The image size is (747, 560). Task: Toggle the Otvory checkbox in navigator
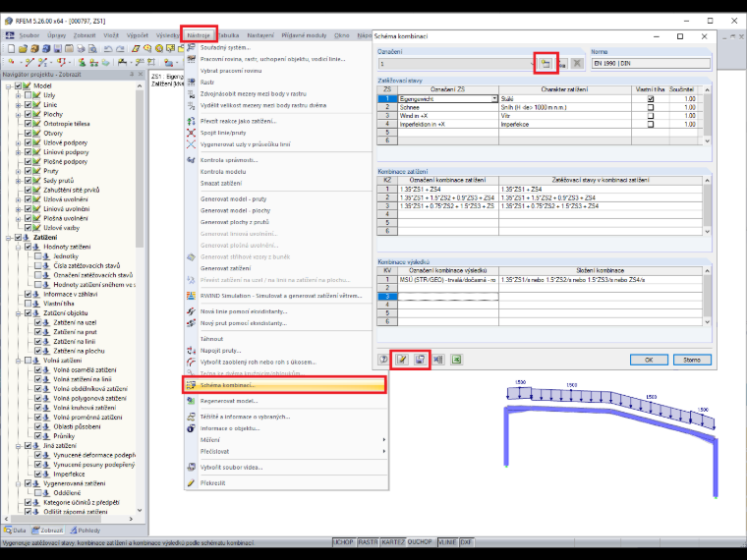point(29,134)
